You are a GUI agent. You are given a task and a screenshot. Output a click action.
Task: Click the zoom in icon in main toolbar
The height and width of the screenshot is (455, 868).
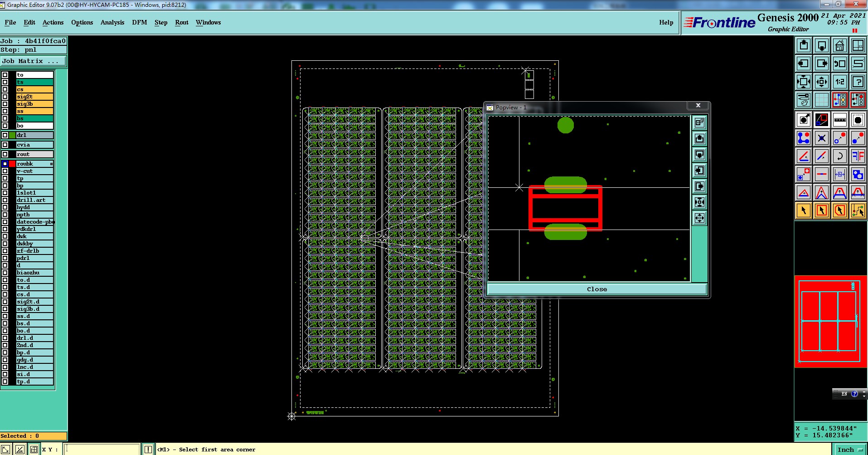[x=804, y=82]
